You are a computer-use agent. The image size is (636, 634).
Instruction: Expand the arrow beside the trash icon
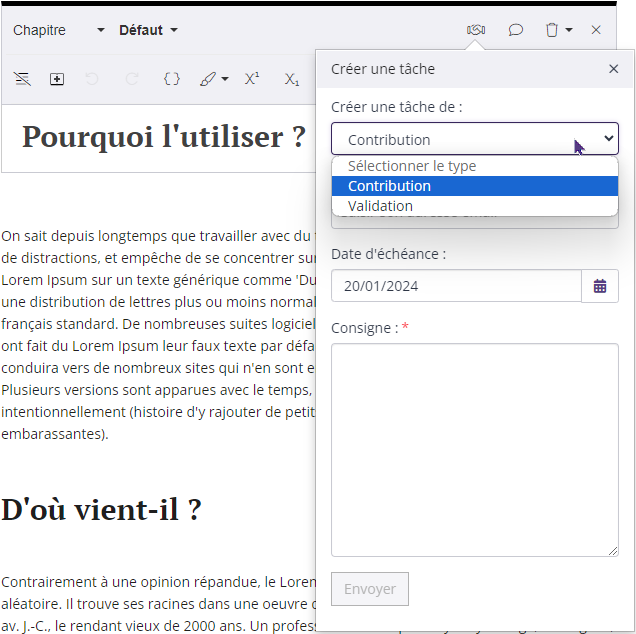tap(569, 30)
